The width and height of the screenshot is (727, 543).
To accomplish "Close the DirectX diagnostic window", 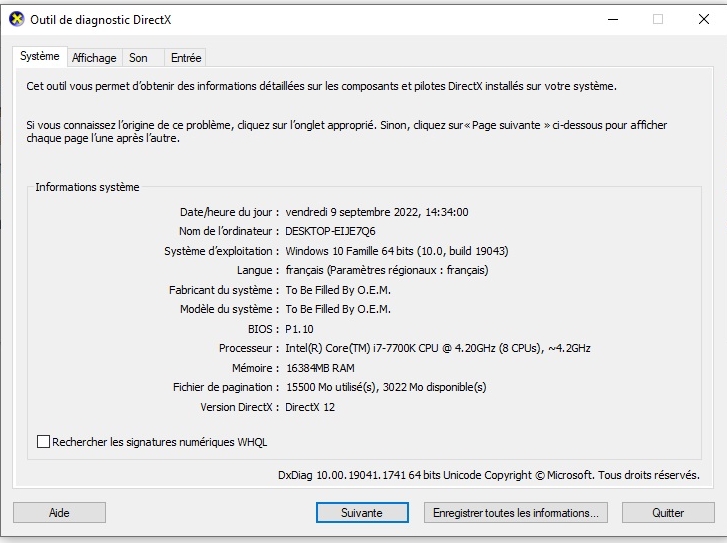I will [x=704, y=19].
